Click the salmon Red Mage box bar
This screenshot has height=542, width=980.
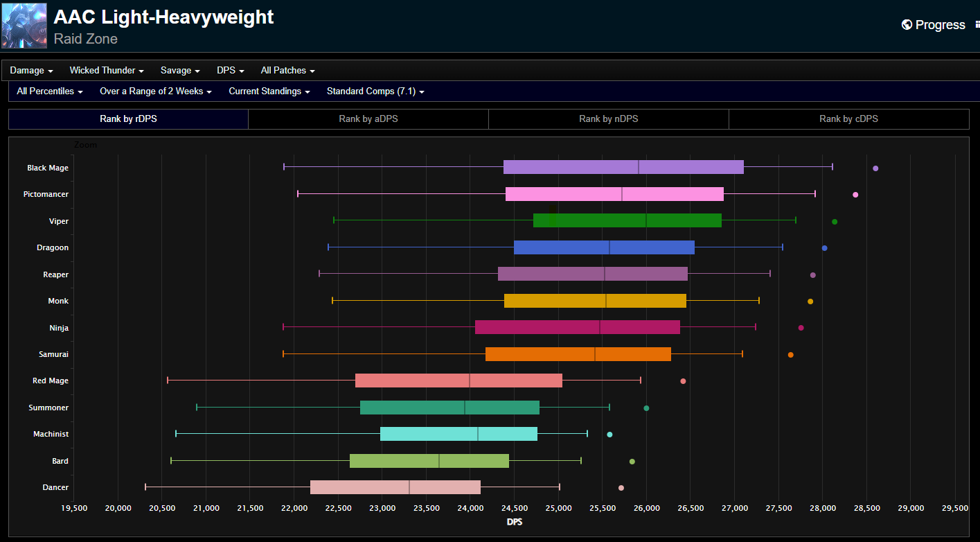[x=458, y=381]
